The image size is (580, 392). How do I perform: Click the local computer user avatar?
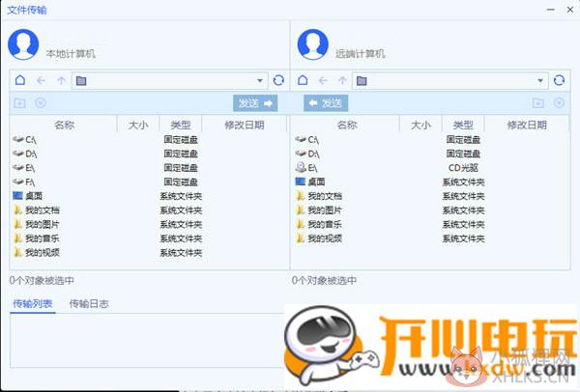pos(23,44)
